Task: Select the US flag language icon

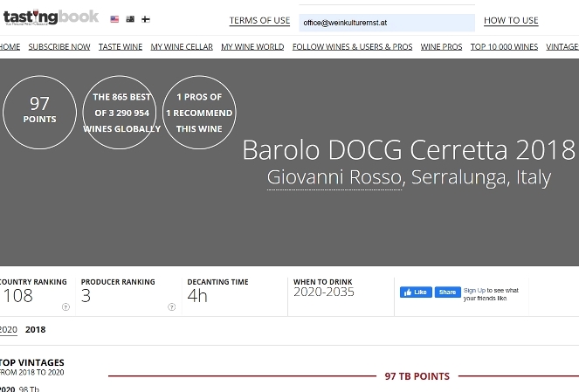Action: [x=114, y=19]
